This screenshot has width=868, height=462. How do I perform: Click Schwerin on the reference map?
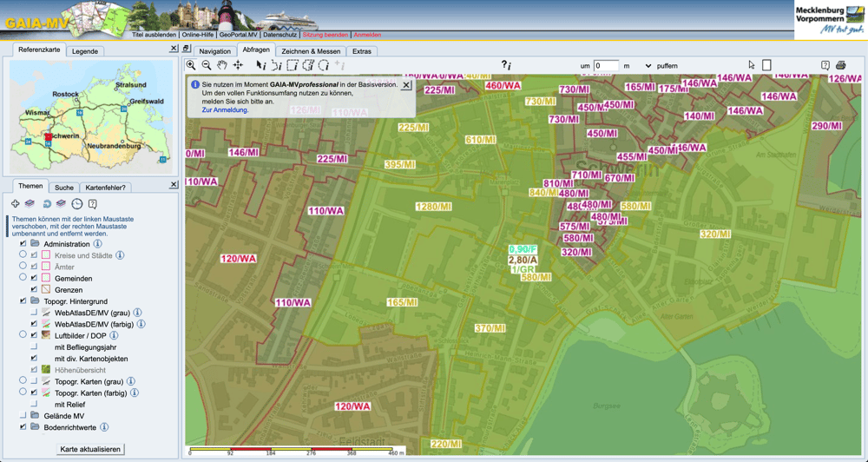tap(63, 135)
